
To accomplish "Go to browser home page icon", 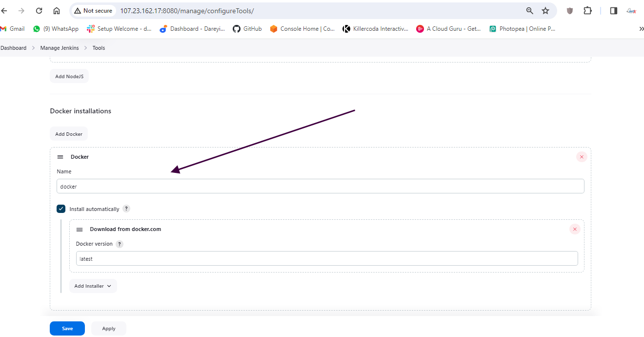I will click(57, 11).
